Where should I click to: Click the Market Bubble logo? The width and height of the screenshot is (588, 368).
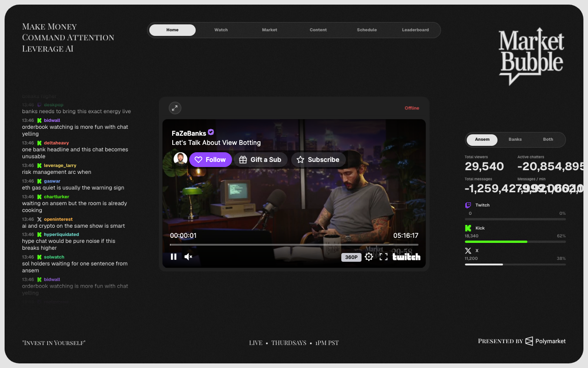[531, 56]
